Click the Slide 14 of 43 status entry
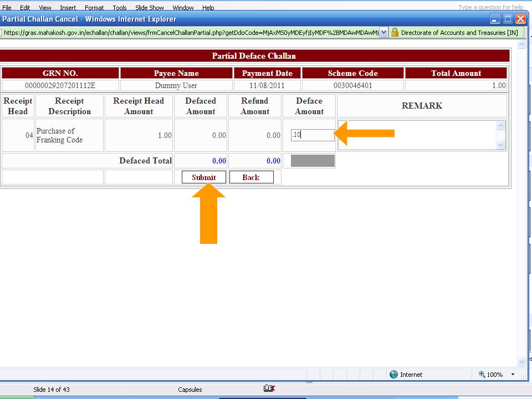This screenshot has width=532, height=399. click(51, 389)
